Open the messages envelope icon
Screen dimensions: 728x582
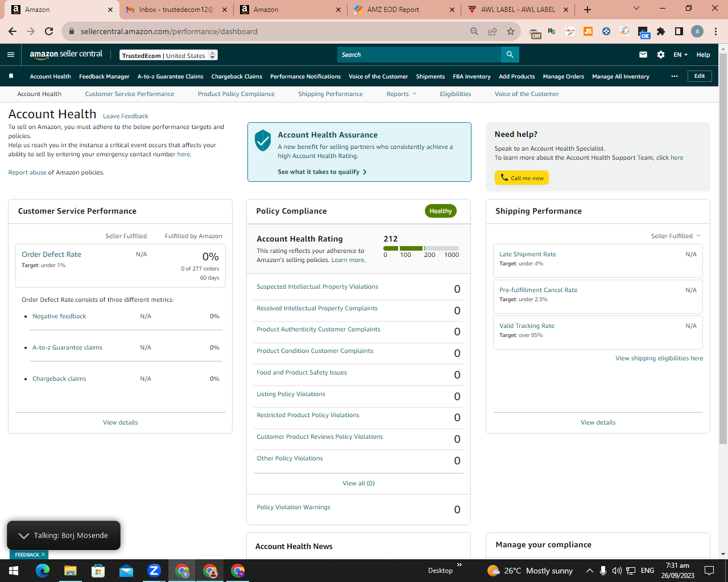click(x=643, y=55)
